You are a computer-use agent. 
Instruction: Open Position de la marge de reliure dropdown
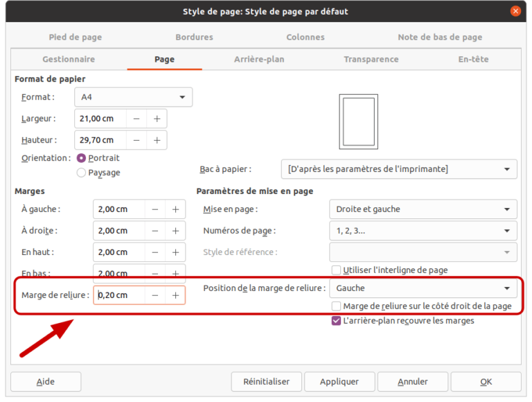(x=423, y=288)
